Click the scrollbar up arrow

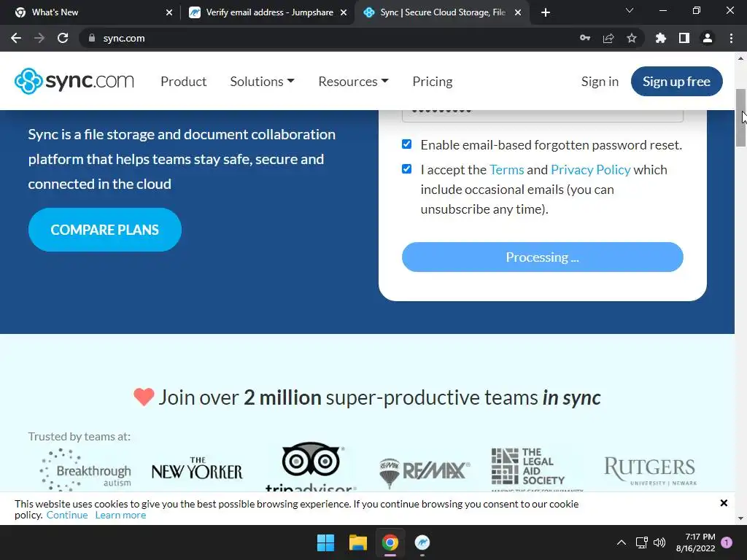click(x=740, y=58)
